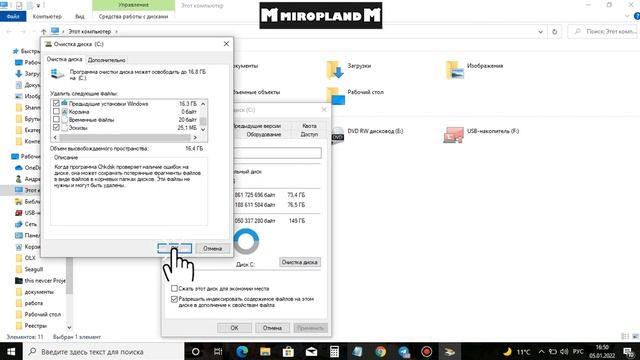Image resolution: width=640 pixels, height=360 pixels.
Task: Open OneDrive in the navigation pane
Action: coord(27,168)
